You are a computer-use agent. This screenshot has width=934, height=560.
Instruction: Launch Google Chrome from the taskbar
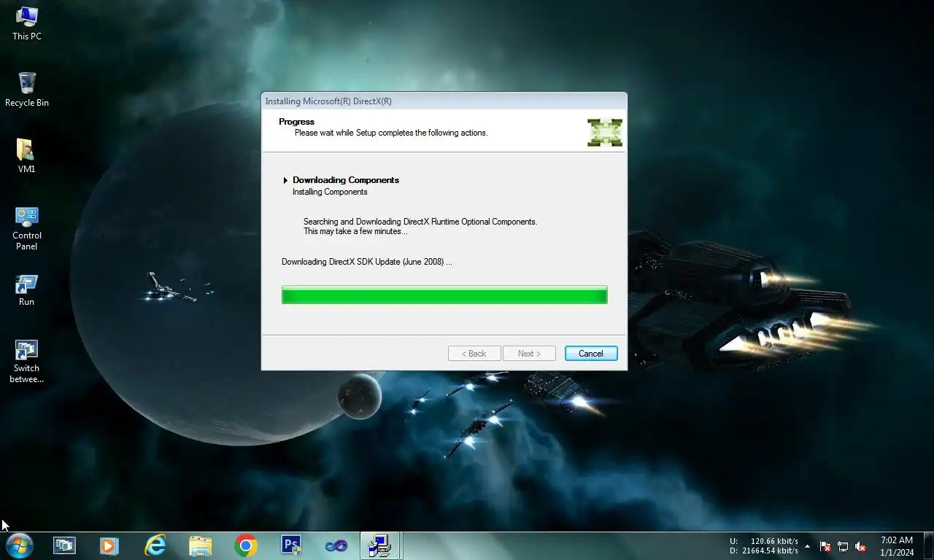point(246,545)
